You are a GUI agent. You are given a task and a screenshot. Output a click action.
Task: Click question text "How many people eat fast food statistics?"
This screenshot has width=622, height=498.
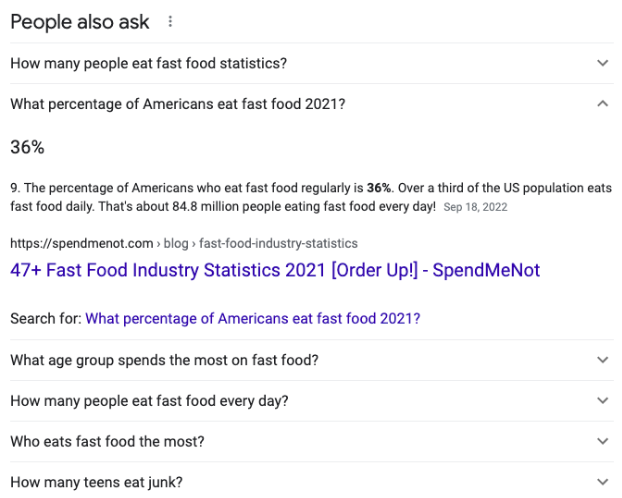[x=148, y=63]
